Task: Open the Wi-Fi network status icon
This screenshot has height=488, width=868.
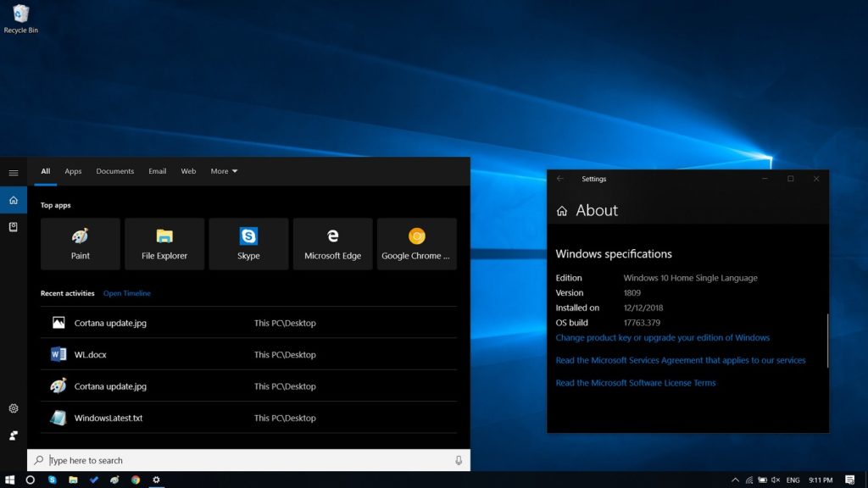Action: point(748,480)
